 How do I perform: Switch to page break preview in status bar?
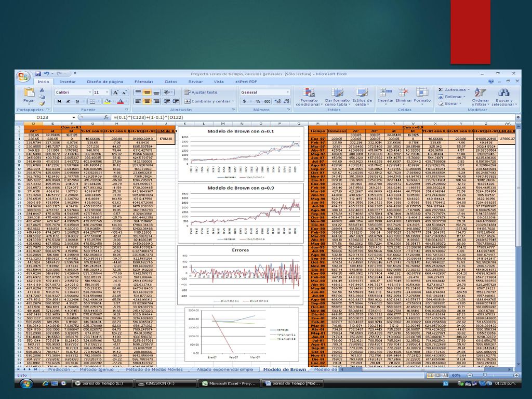pyautogui.click(x=445, y=375)
